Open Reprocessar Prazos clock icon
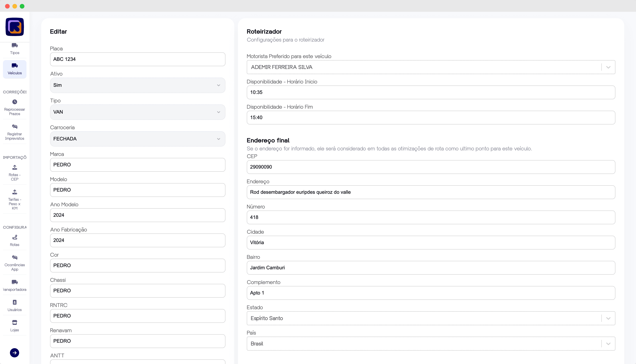Screen dimensions: 636x364 click(15, 102)
